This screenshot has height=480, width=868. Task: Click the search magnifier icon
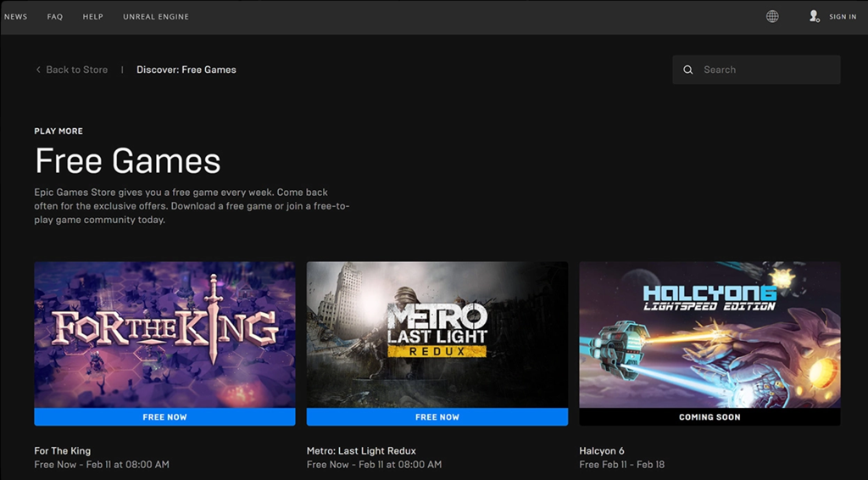[688, 70]
